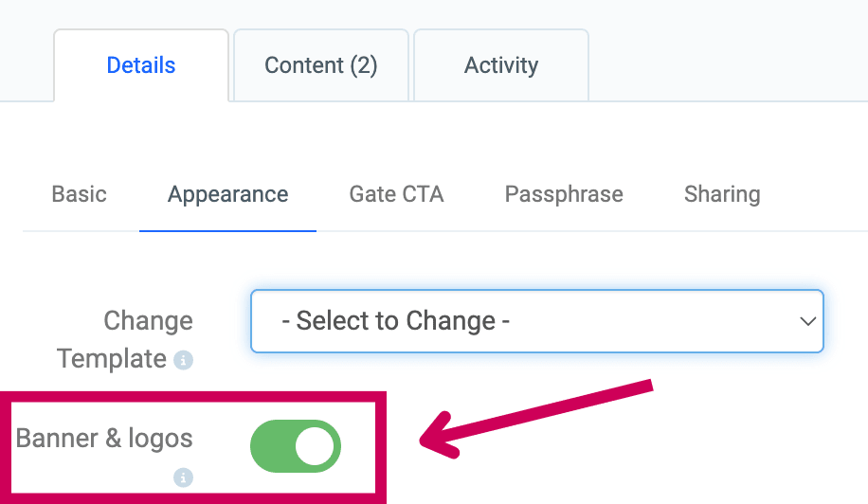Click the '- Select to Change -' placeholder text
The width and height of the screenshot is (868, 504).
(x=396, y=321)
